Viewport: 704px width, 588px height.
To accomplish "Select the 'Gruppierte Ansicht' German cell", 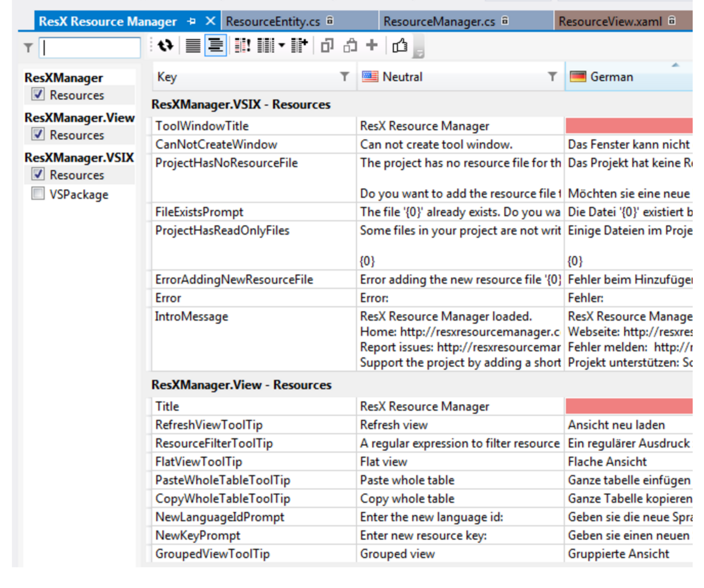I will point(629,554).
